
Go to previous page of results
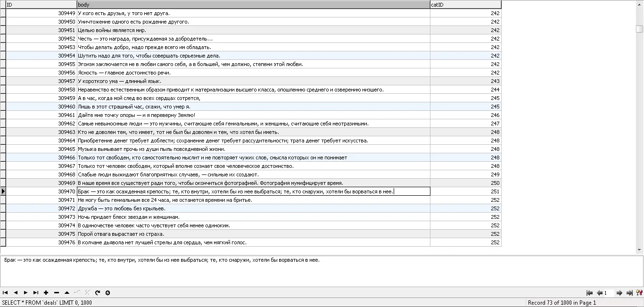(599, 293)
